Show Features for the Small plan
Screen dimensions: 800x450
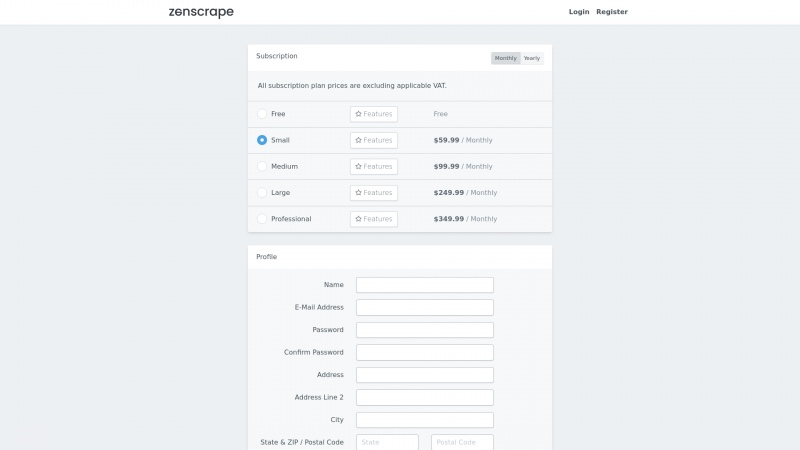pyautogui.click(x=374, y=140)
